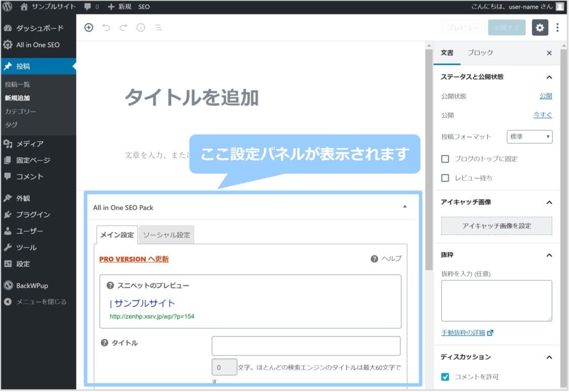
Task: Toggle the settings gear sidebar button
Action: (540, 28)
